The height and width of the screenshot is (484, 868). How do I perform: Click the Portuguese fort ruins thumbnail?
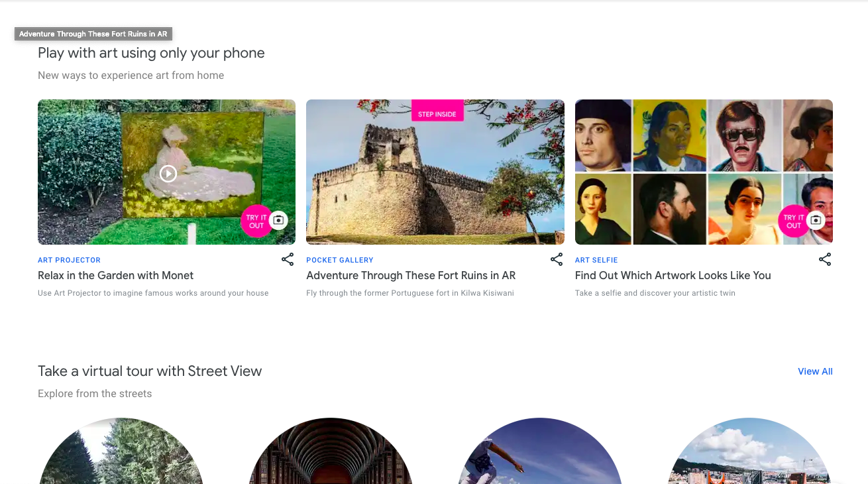tap(435, 172)
